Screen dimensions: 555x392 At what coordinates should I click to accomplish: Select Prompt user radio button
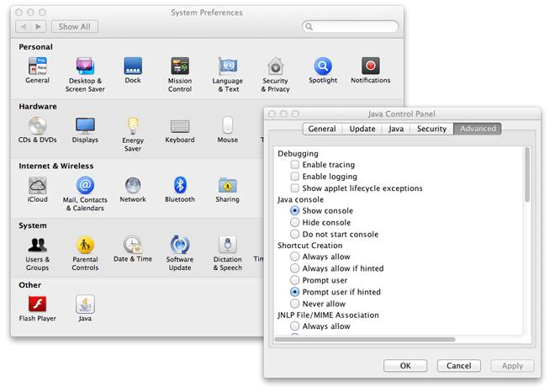pos(295,280)
